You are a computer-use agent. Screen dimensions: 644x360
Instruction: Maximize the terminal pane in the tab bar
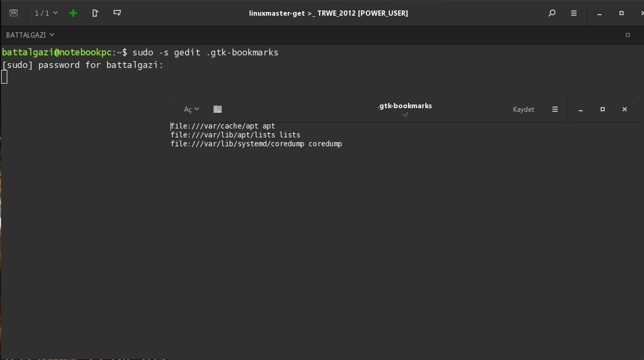pos(628,35)
